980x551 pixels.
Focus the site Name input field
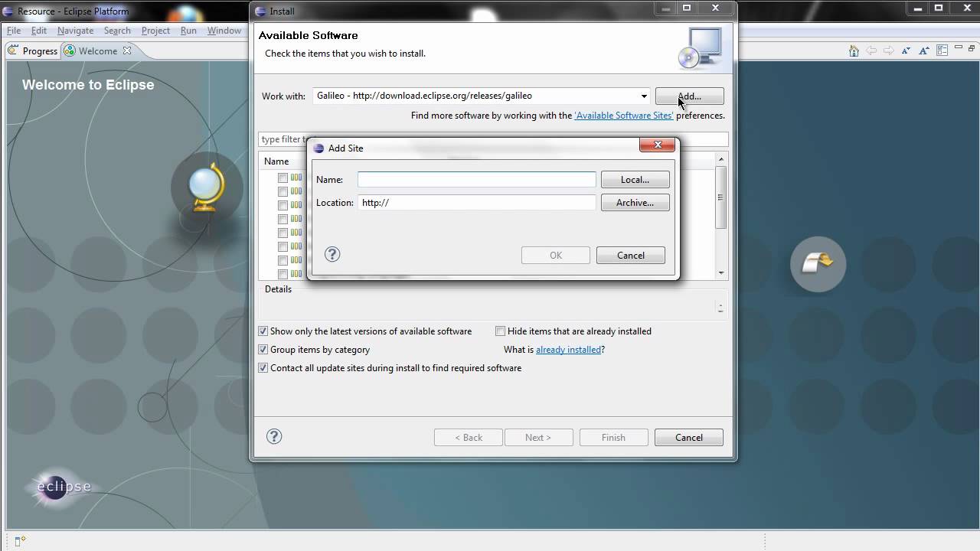click(476, 180)
